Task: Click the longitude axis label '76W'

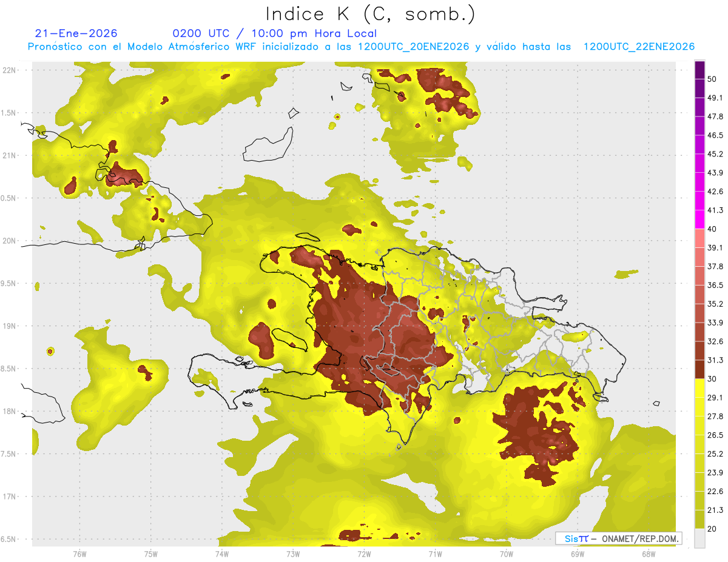Action: 79,554
